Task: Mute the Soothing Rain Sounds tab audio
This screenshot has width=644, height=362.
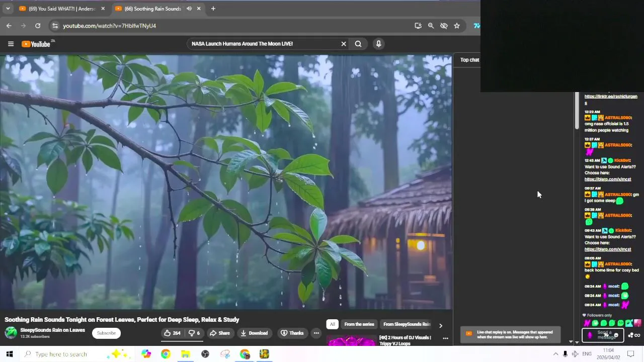Action: pyautogui.click(x=189, y=9)
